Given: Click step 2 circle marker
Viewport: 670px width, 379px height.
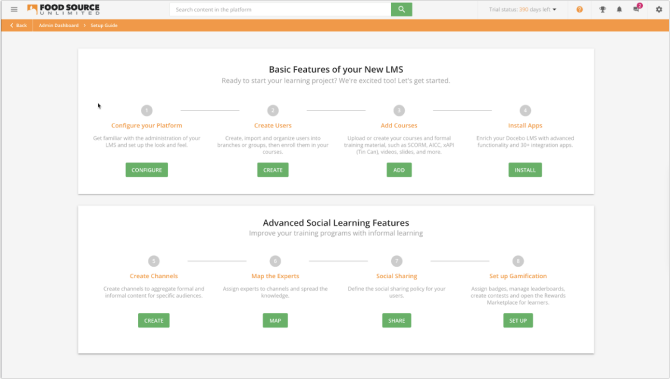Looking at the screenshot, I should pos(273,111).
